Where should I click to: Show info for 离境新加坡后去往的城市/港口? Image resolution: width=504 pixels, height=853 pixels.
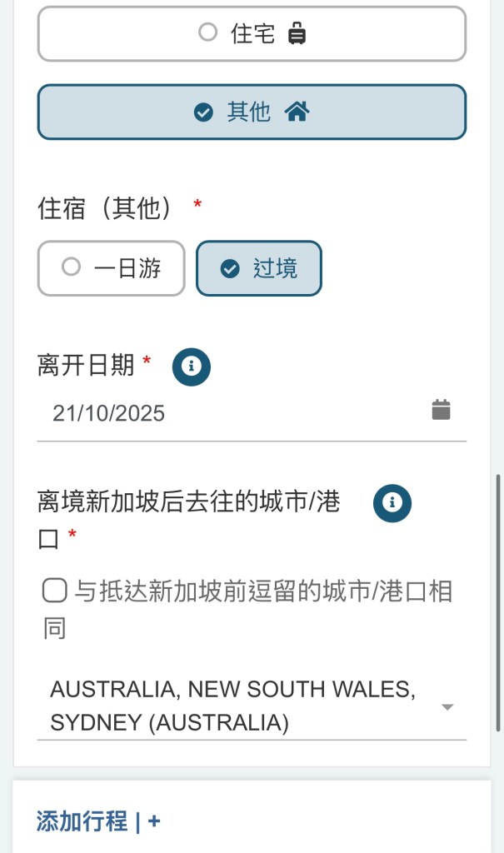coord(393,503)
